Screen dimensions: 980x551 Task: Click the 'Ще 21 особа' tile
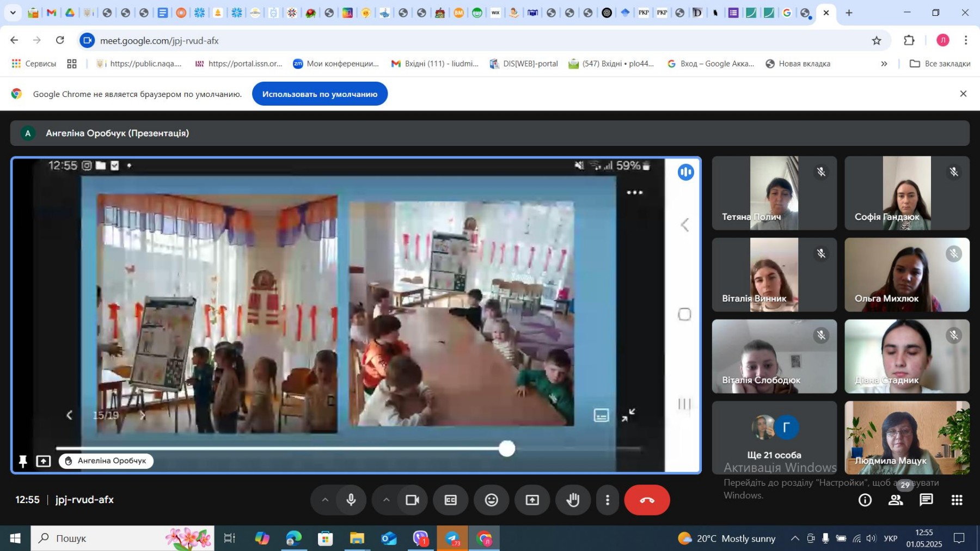pos(774,438)
